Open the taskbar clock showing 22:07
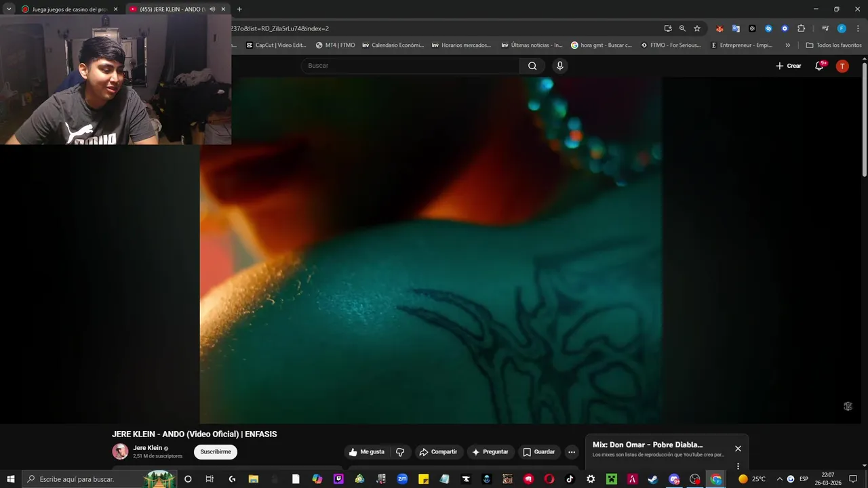Screen dimensions: 868x488 [828, 479]
